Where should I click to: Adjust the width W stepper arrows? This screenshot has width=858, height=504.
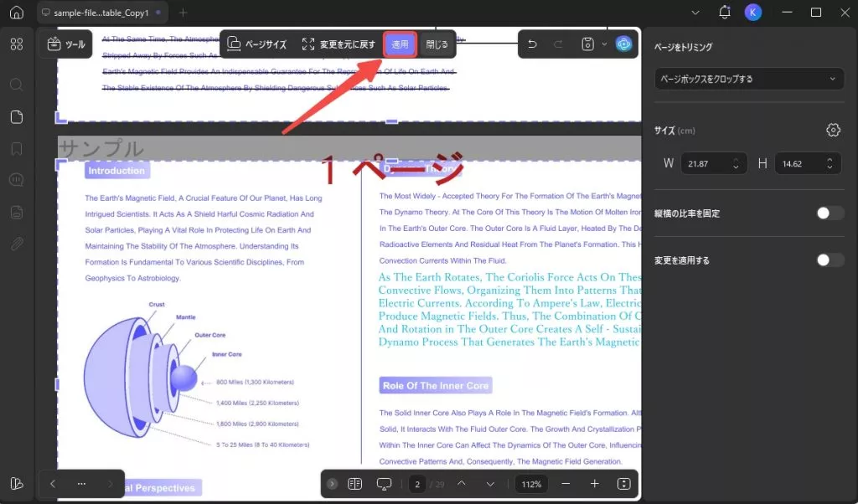point(736,163)
